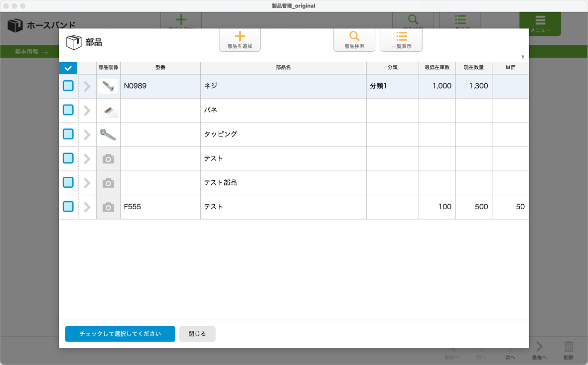Click the 一覧表示 list icon
This screenshot has width=588, height=365.
(x=401, y=36)
